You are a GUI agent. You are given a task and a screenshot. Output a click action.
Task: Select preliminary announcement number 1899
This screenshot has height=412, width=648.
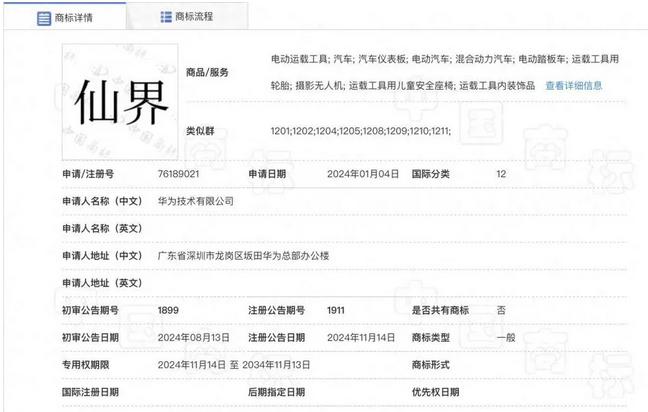168,310
